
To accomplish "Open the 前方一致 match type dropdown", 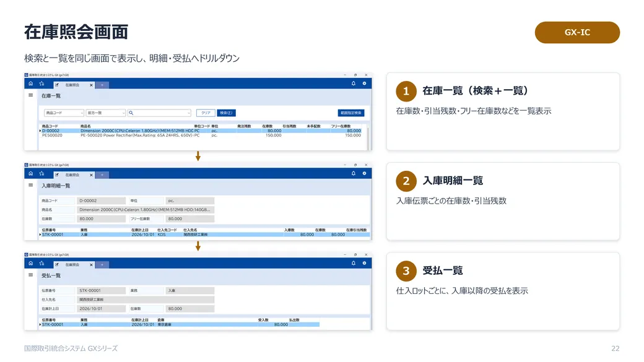I will point(106,113).
